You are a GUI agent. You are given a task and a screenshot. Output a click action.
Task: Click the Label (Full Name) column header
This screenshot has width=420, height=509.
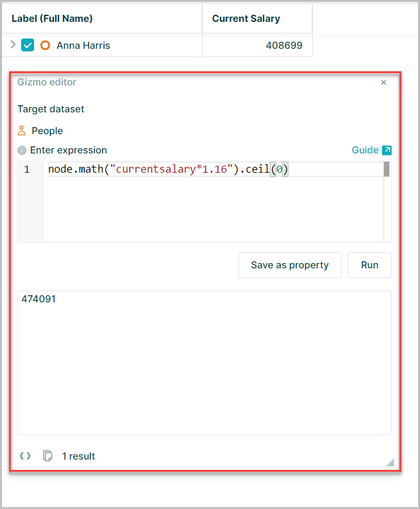[52, 19]
